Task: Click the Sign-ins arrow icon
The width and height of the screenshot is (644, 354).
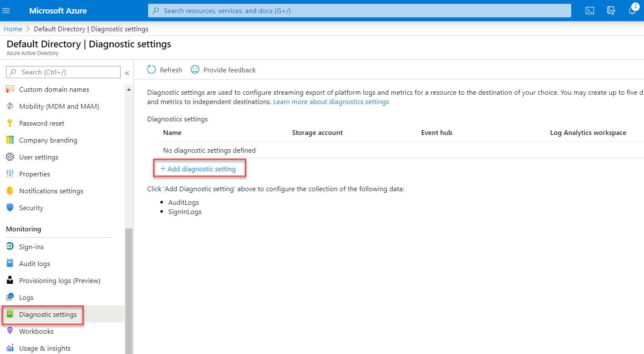Action: click(x=10, y=247)
